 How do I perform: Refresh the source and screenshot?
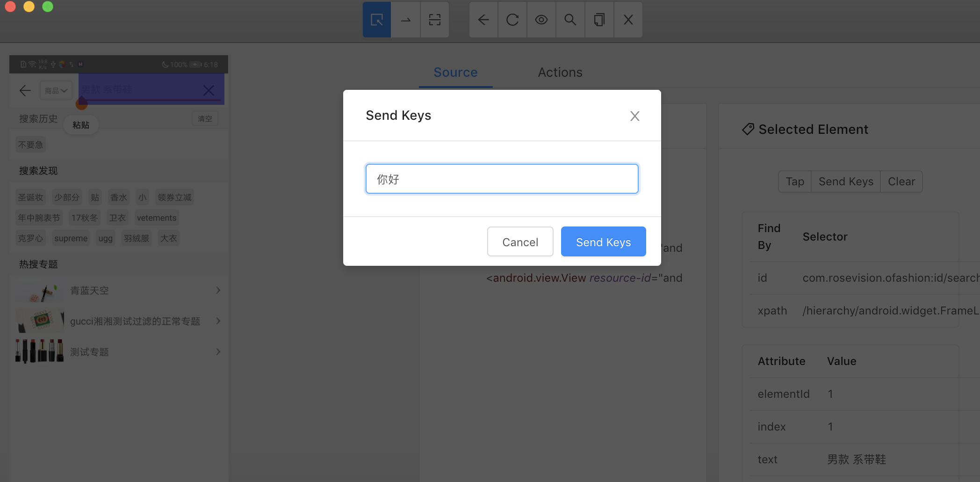(512, 20)
